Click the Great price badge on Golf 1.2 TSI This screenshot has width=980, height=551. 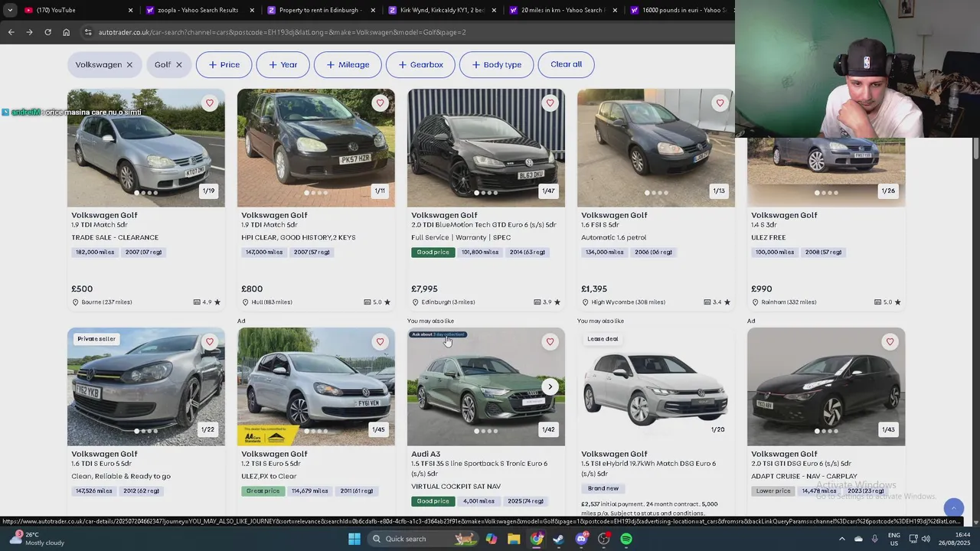[263, 491]
